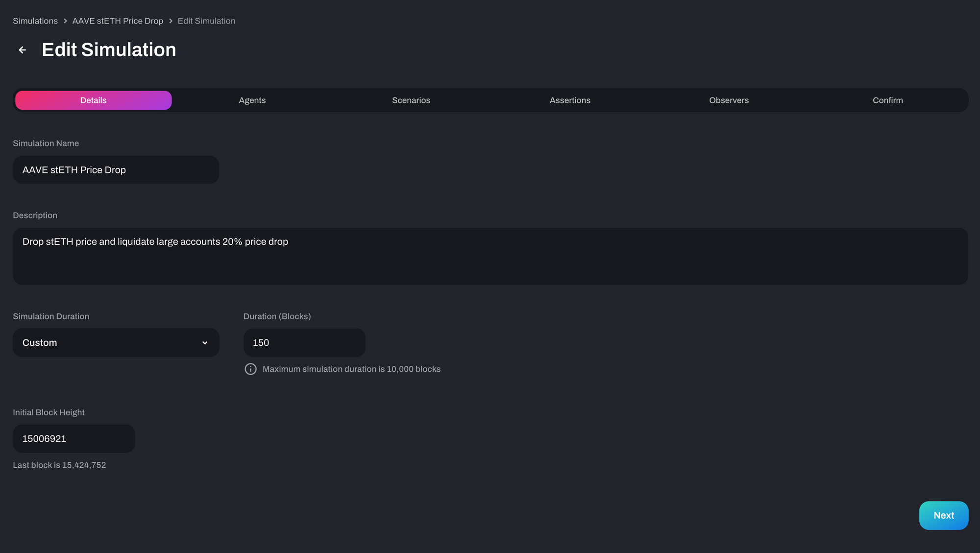Click the Initial Block Height input
Viewport: 980px width, 553px height.
click(x=73, y=439)
